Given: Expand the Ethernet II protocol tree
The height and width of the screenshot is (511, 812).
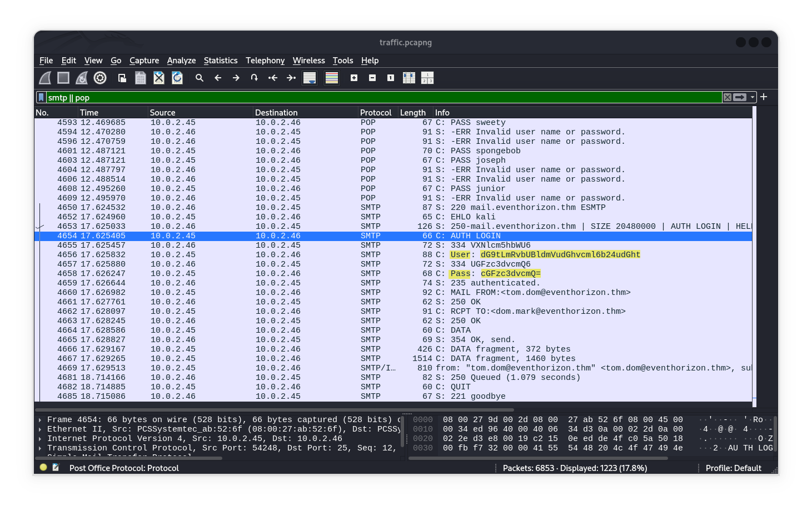Looking at the screenshot, I should (x=40, y=429).
